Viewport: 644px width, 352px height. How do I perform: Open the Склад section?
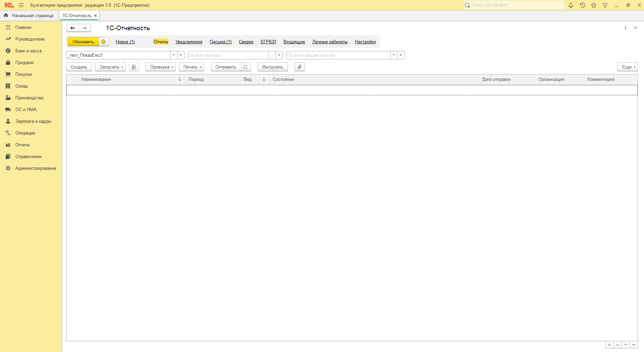(31, 86)
